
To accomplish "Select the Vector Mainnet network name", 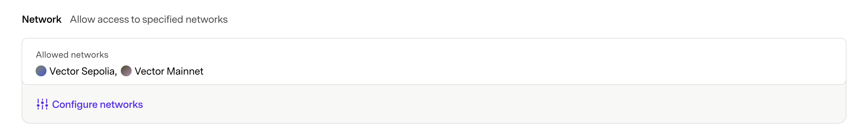I will pyautogui.click(x=169, y=71).
